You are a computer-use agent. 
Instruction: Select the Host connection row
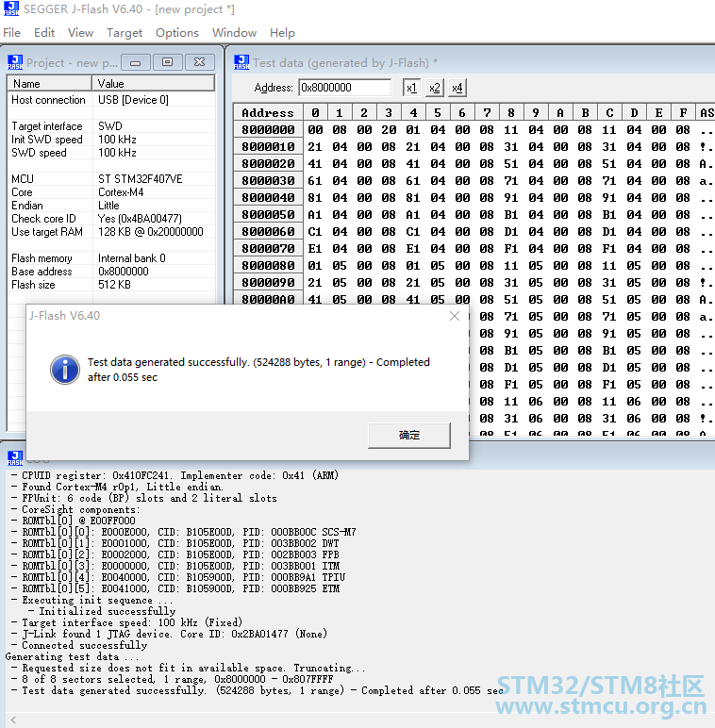[x=111, y=100]
